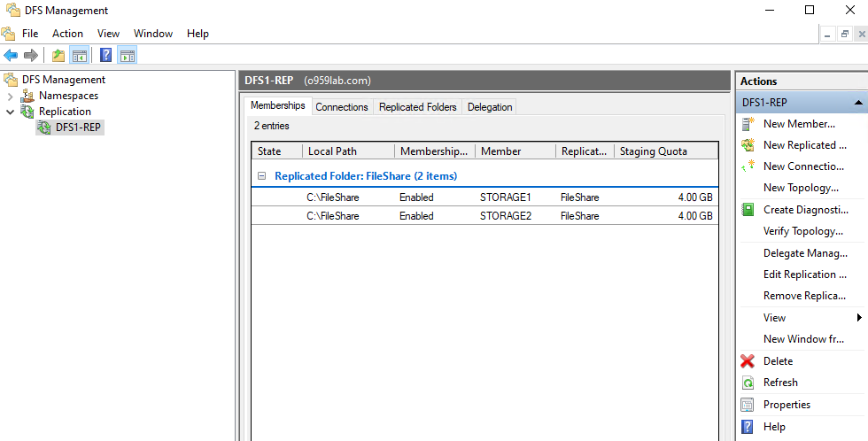Click the Create Diagnostic Report icon
Viewport: 868px width, 441px height.
pyautogui.click(x=748, y=210)
